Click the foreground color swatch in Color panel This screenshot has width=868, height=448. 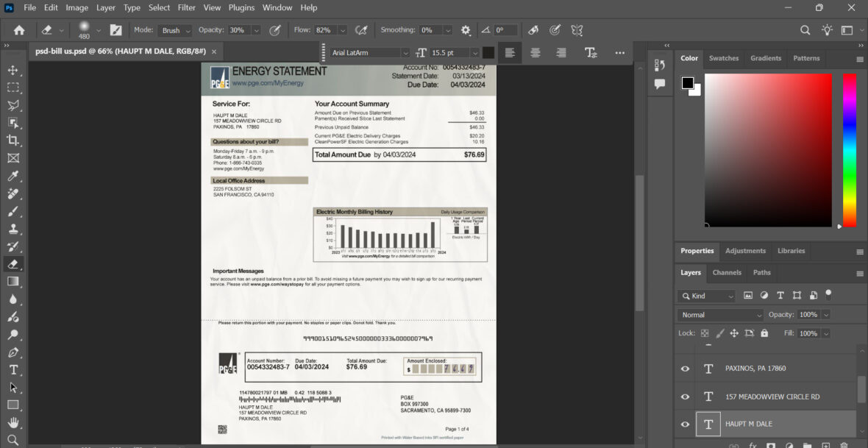pyautogui.click(x=688, y=83)
